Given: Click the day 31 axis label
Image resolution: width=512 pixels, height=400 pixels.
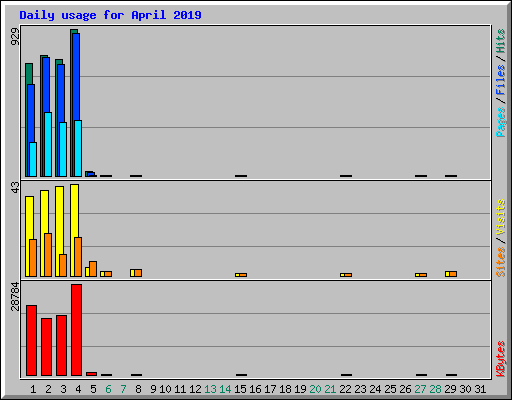Looking at the screenshot, I should tap(480, 389).
